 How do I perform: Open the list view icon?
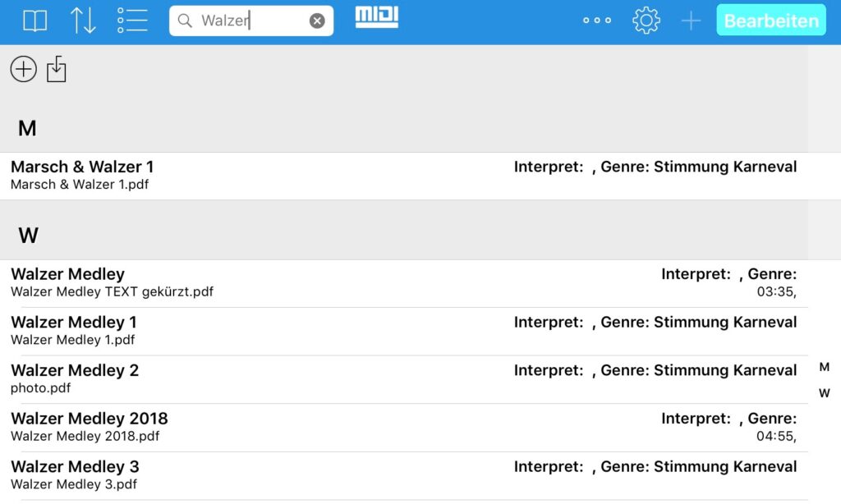[132, 21]
